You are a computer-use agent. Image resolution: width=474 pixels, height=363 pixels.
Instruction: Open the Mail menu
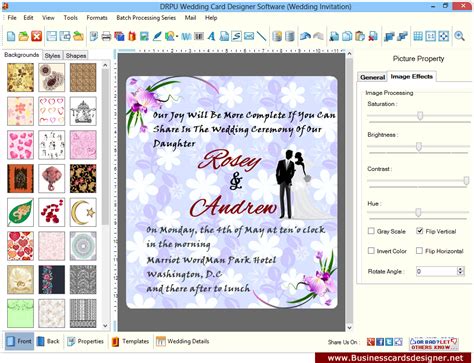pyautogui.click(x=190, y=18)
